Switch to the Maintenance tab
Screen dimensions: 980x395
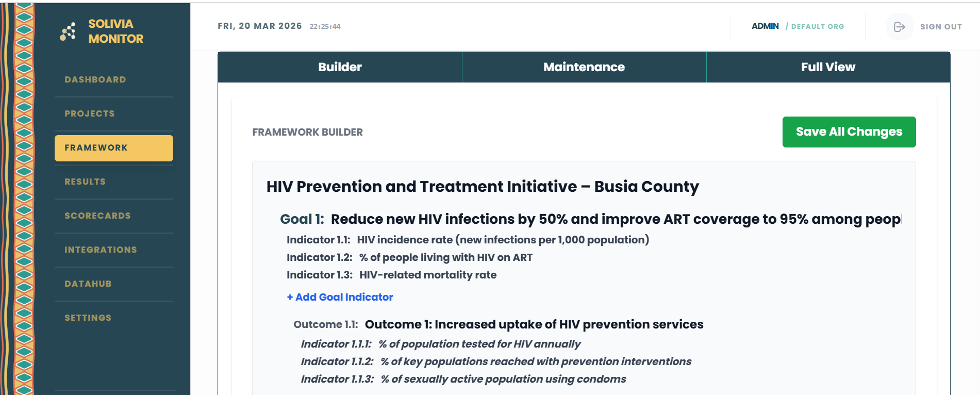click(584, 67)
